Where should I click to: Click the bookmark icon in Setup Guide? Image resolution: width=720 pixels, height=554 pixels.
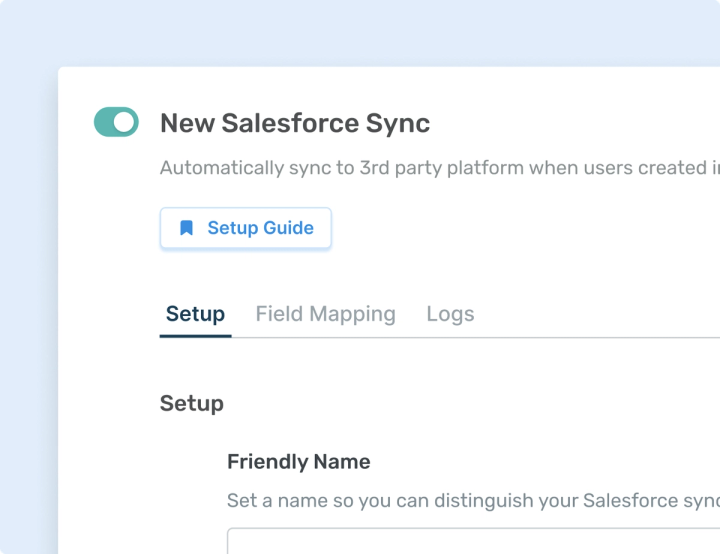click(x=186, y=228)
